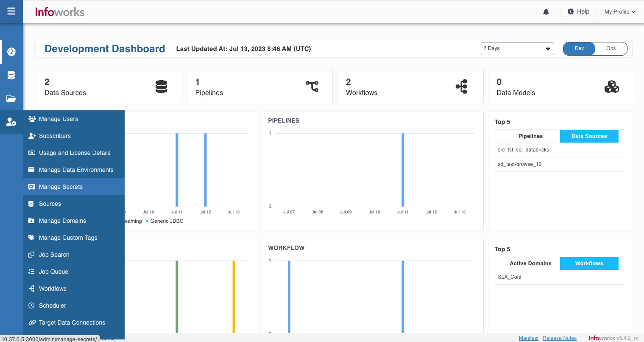
Task: Click the Data Models card cubes icon
Action: tap(611, 87)
